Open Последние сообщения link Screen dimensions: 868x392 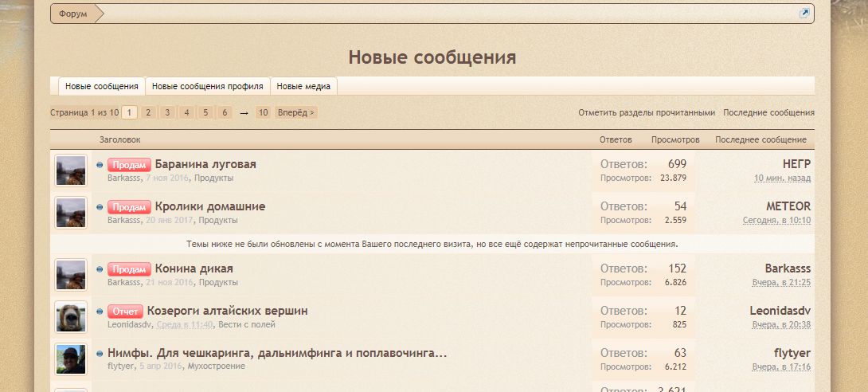769,112
